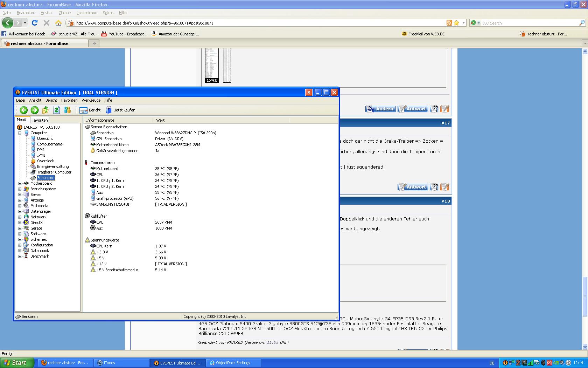588x368 pixels.
Task: Click Informationsliste column header
Action: click(x=118, y=120)
